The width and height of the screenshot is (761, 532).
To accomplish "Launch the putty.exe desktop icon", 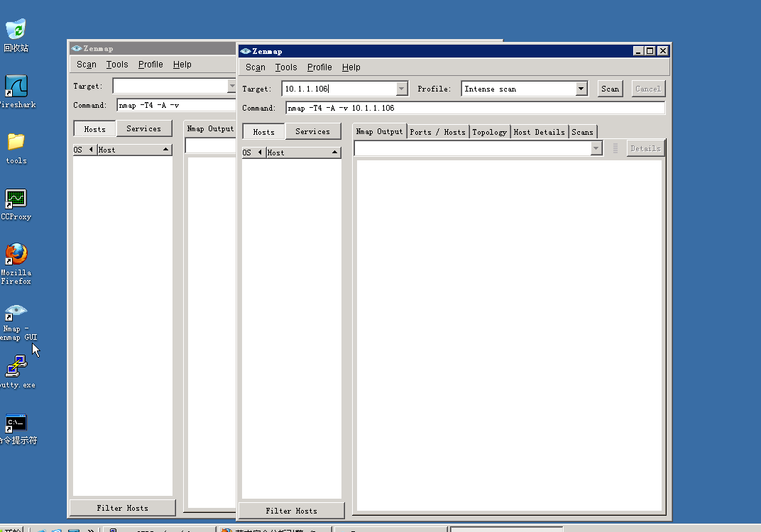I will [17, 372].
